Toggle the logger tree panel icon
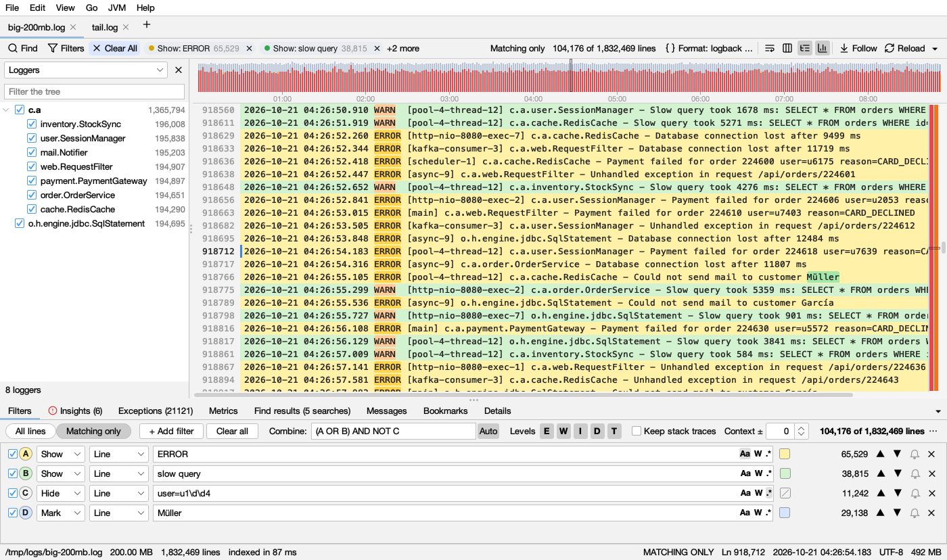947x560 pixels. click(805, 48)
